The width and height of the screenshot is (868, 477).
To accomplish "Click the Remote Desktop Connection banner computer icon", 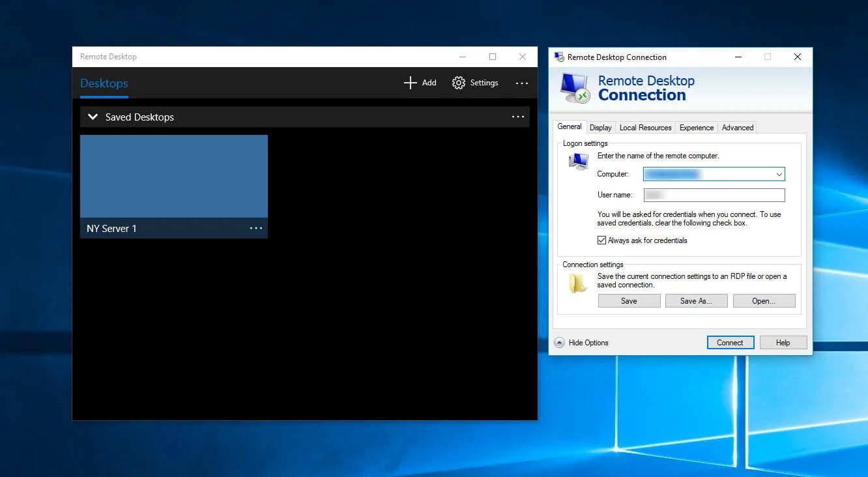I will click(575, 88).
